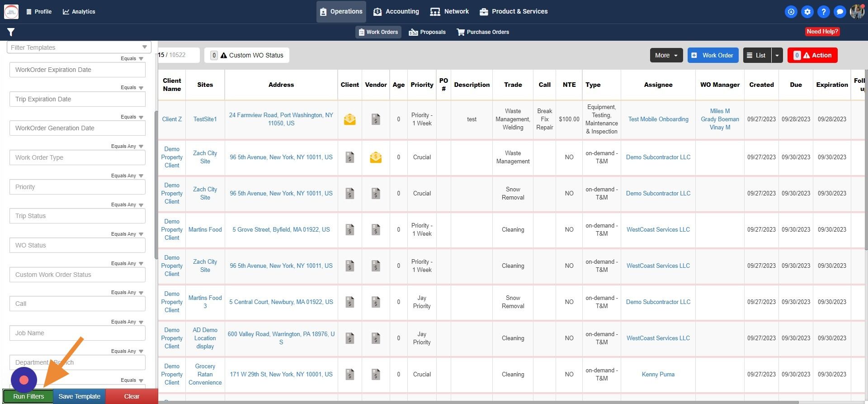Click the vendor invoice icon for Client Z

tap(376, 119)
